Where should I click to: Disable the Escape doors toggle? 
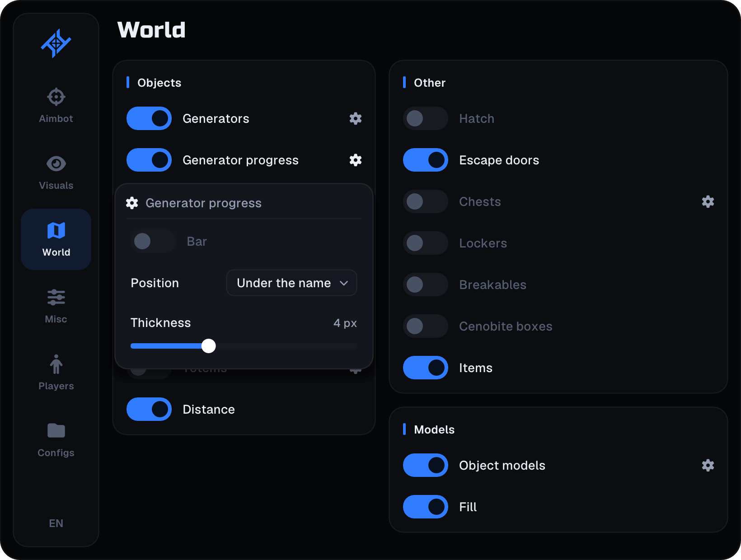(x=426, y=160)
